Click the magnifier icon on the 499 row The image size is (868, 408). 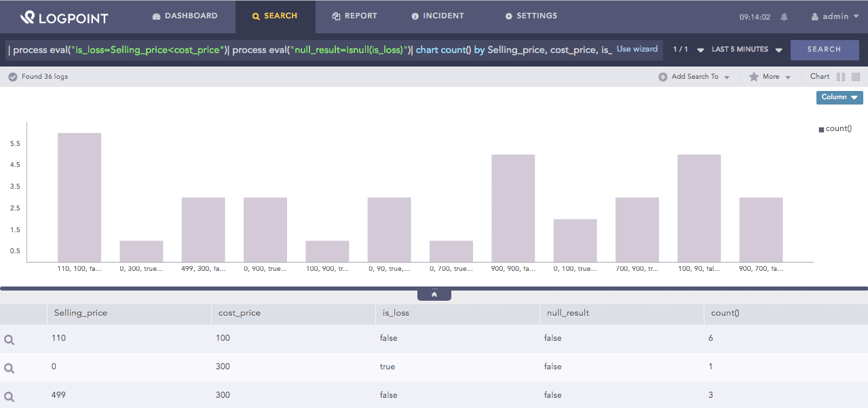pyautogui.click(x=10, y=396)
